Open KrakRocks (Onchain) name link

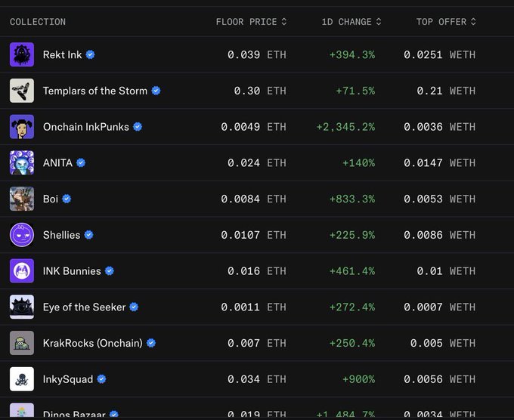(93, 343)
